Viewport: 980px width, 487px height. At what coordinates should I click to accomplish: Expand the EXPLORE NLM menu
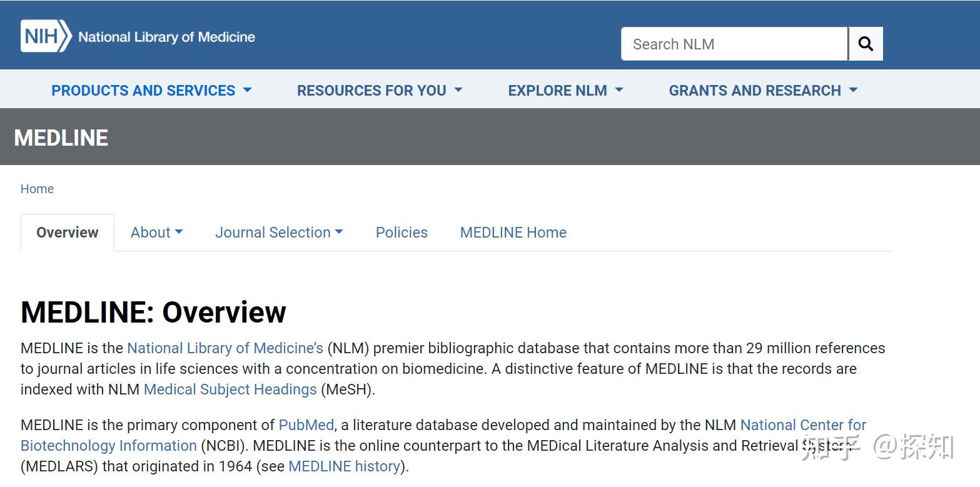(564, 90)
